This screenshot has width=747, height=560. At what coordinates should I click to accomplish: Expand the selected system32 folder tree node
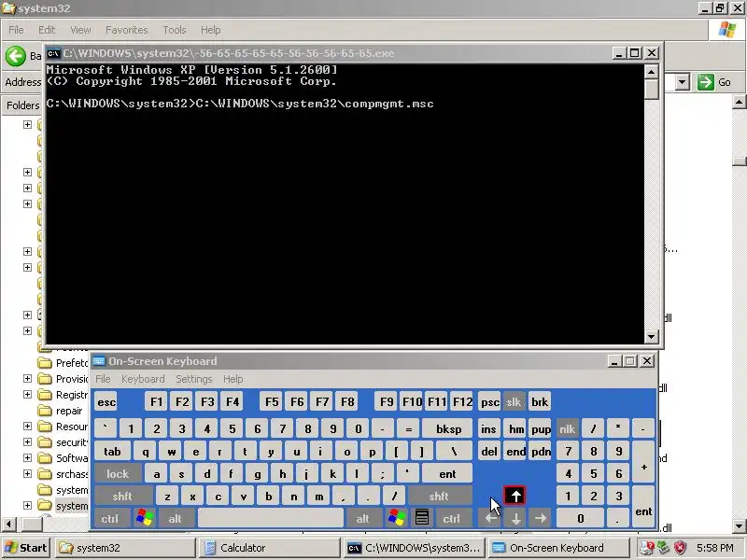point(28,505)
